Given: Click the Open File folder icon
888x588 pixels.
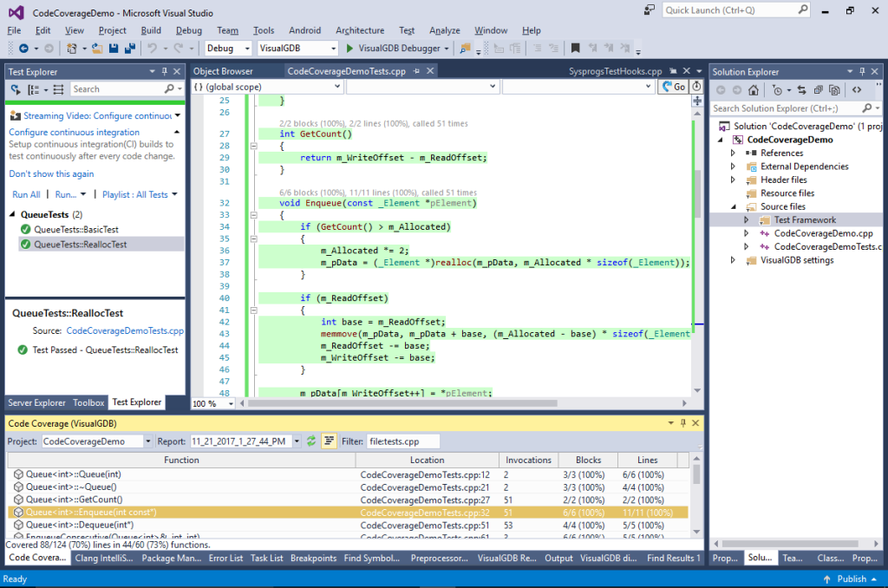Looking at the screenshot, I should [x=97, y=49].
